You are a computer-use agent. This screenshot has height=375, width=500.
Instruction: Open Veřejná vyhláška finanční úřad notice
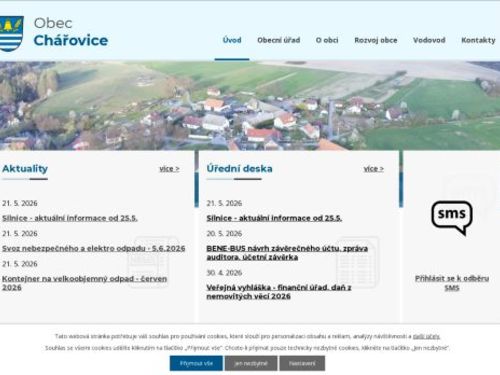pos(279,292)
